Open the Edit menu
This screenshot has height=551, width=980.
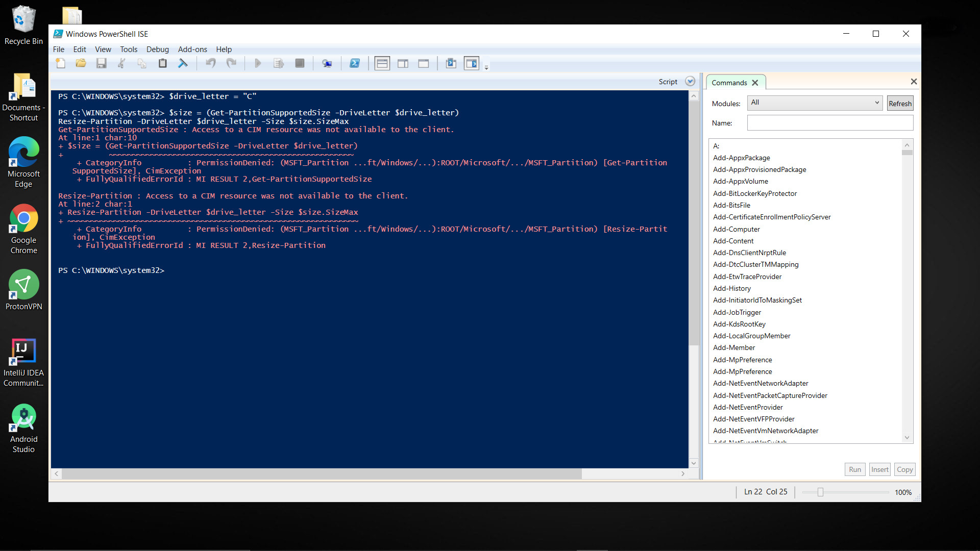80,49
